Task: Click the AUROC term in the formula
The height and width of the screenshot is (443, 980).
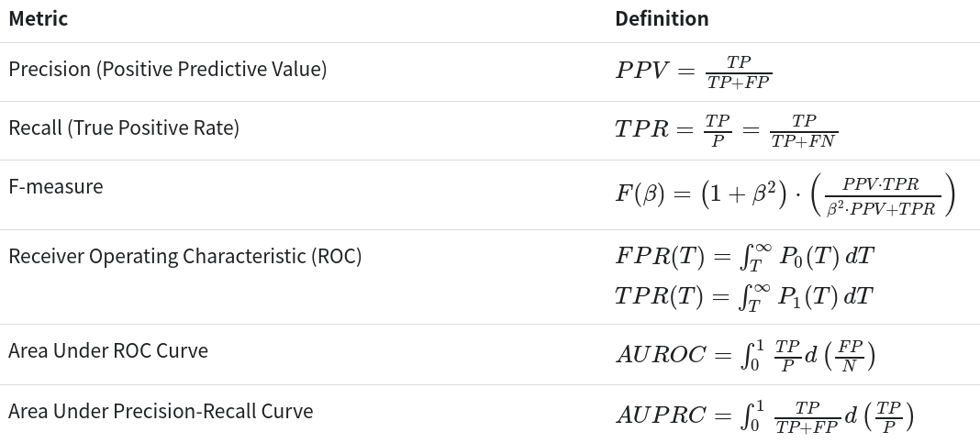Action: [661, 355]
